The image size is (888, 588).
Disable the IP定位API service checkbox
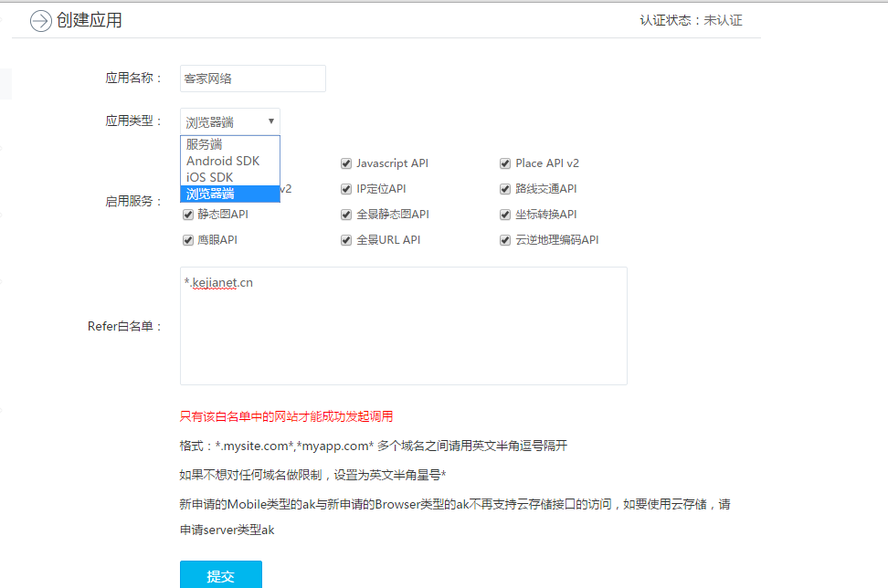346,189
